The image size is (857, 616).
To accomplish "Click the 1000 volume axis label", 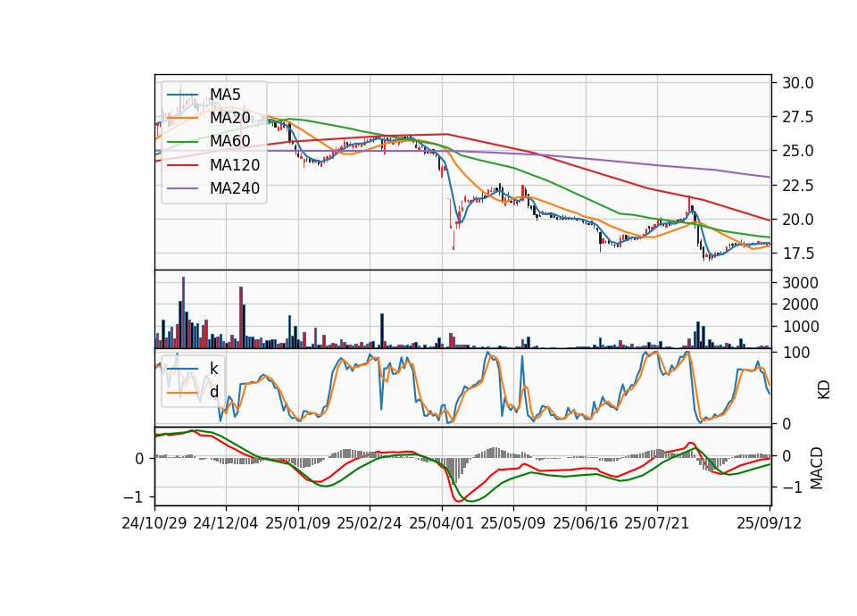I will (800, 327).
